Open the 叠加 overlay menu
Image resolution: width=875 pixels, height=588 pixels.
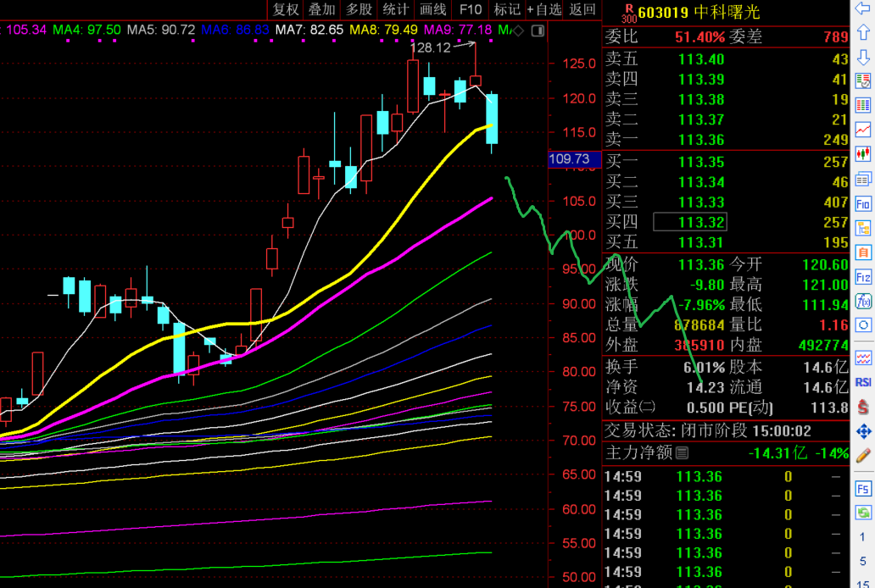click(x=322, y=9)
